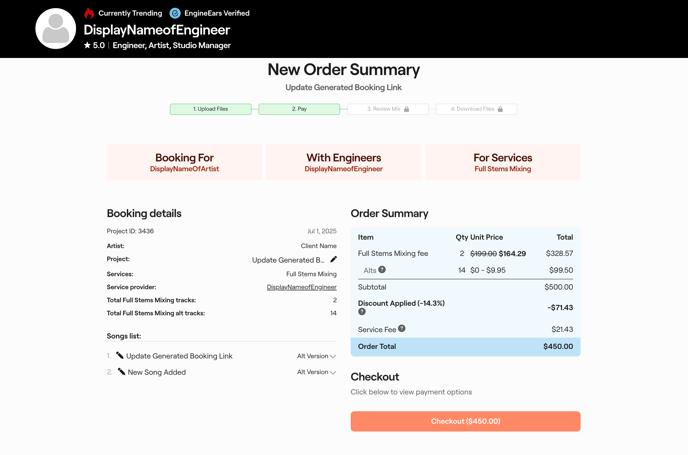Click the For Services Full Stems Mixing card

(x=502, y=162)
